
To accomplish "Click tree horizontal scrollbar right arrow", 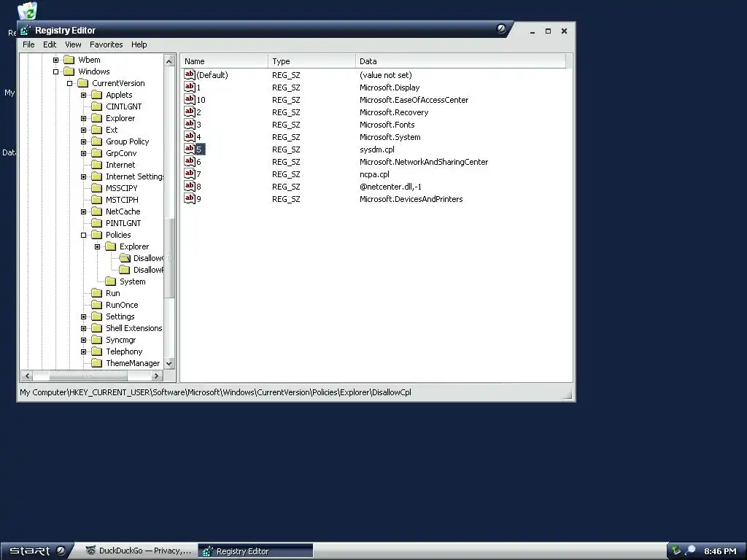I will coord(156,376).
